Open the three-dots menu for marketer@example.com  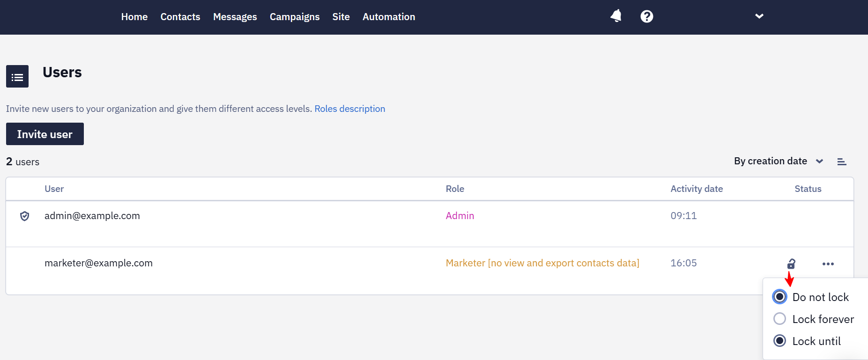828,264
